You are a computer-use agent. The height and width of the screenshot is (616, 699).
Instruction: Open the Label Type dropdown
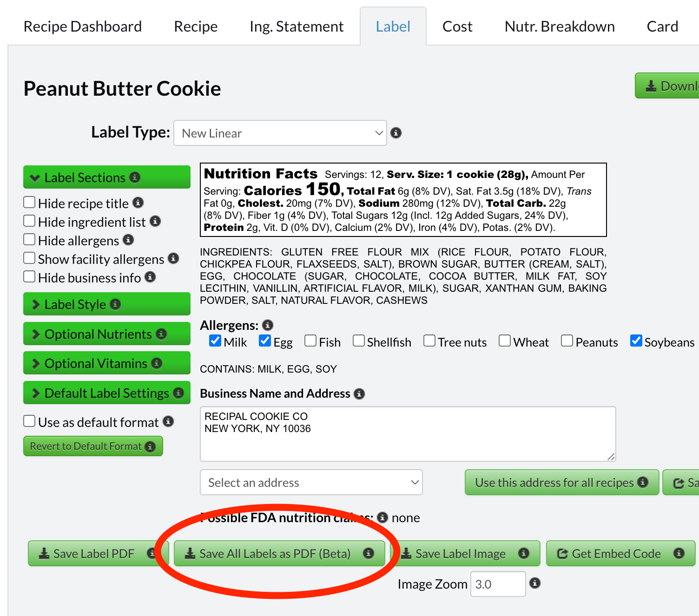(x=280, y=133)
